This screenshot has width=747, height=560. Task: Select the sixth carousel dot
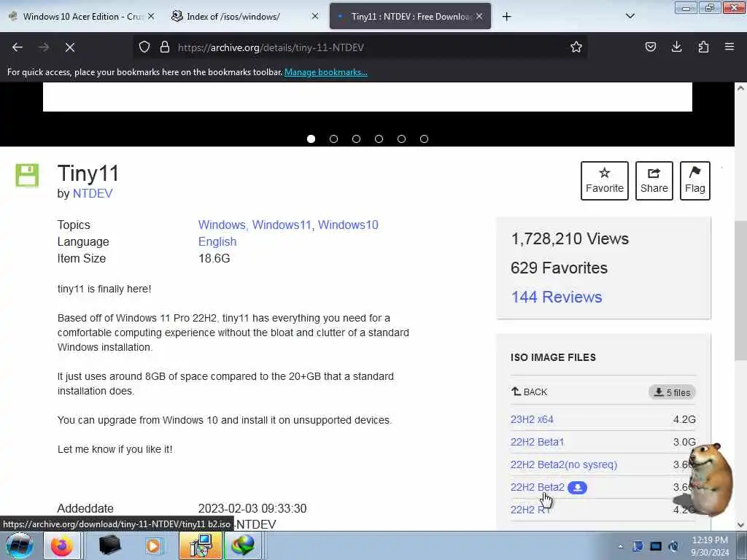point(424,139)
